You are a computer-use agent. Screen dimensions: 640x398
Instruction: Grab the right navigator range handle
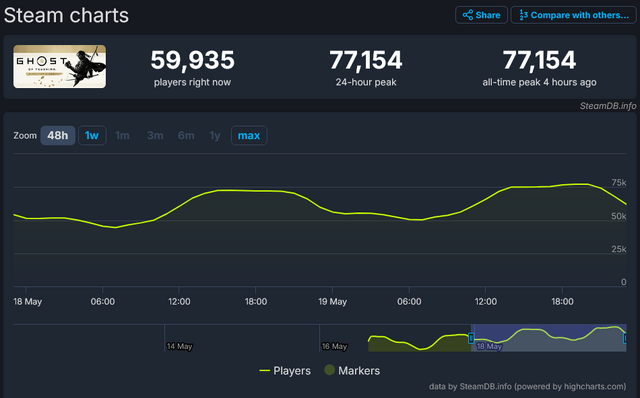tap(625, 338)
